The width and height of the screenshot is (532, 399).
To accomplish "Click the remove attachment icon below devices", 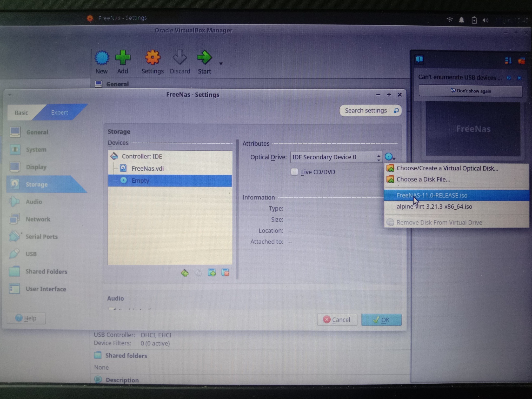I will click(x=225, y=273).
